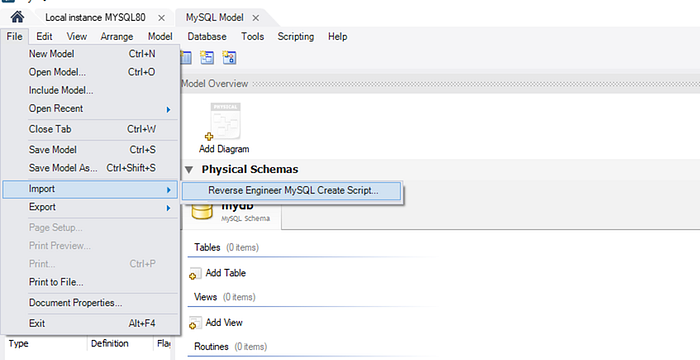Click the new routine toolbar icon

tap(229, 58)
